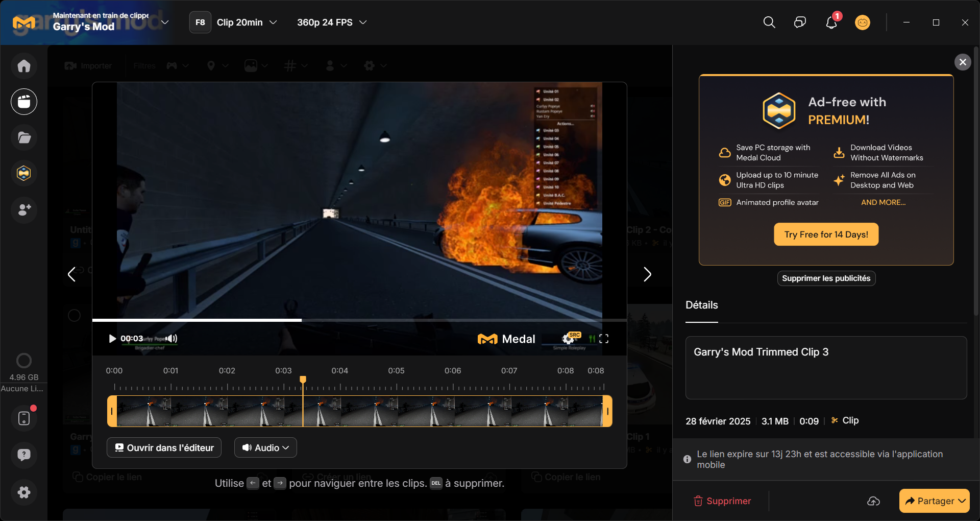This screenshot has width=980, height=521.
Task: Click the video progress bar
Action: click(x=359, y=320)
